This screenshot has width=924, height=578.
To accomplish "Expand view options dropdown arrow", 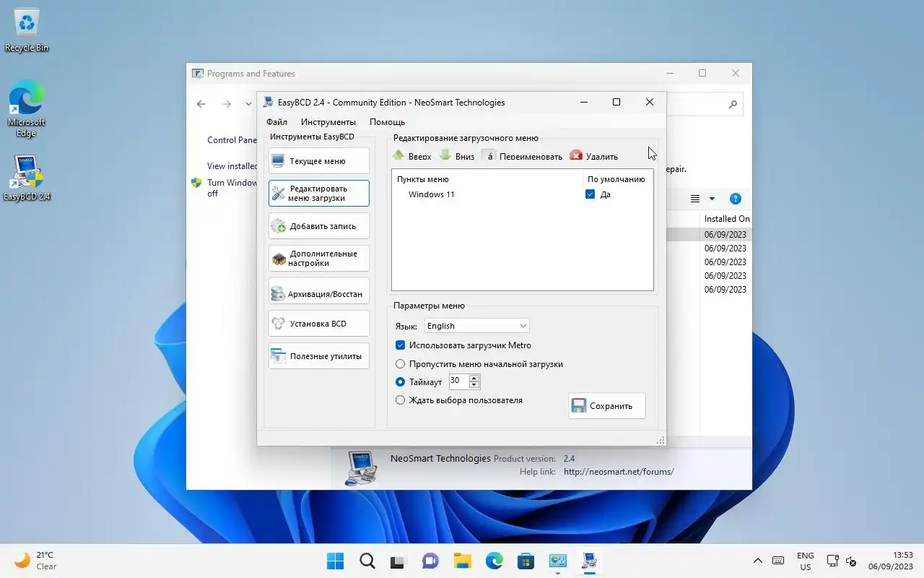I will [x=712, y=199].
